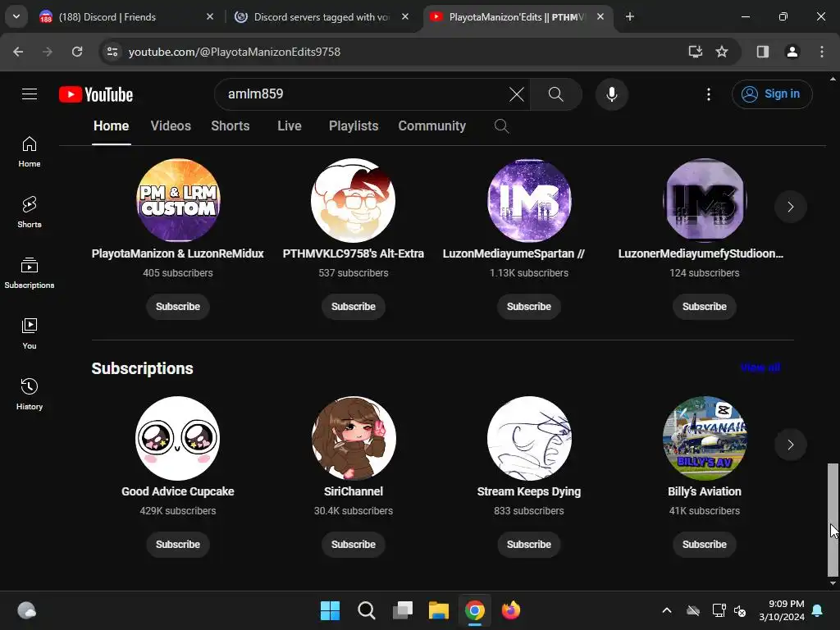Close the PlayotaManizon'Edits YouTube tab
Viewport: 840px width, 630px height.
pos(600,16)
